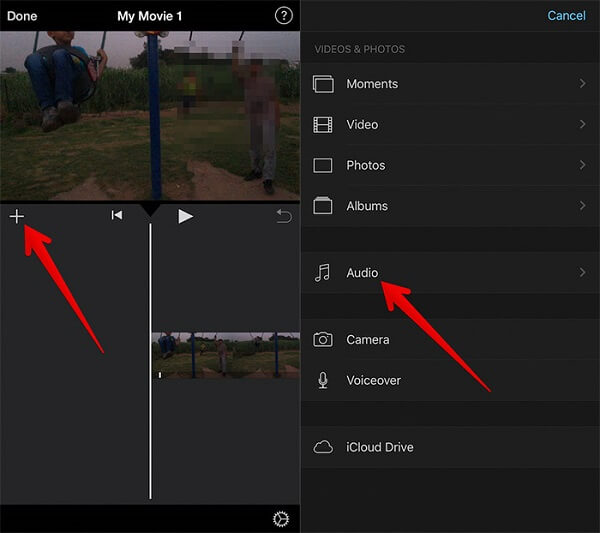Expand the Albums chevron
The height and width of the screenshot is (533, 600).
582,206
